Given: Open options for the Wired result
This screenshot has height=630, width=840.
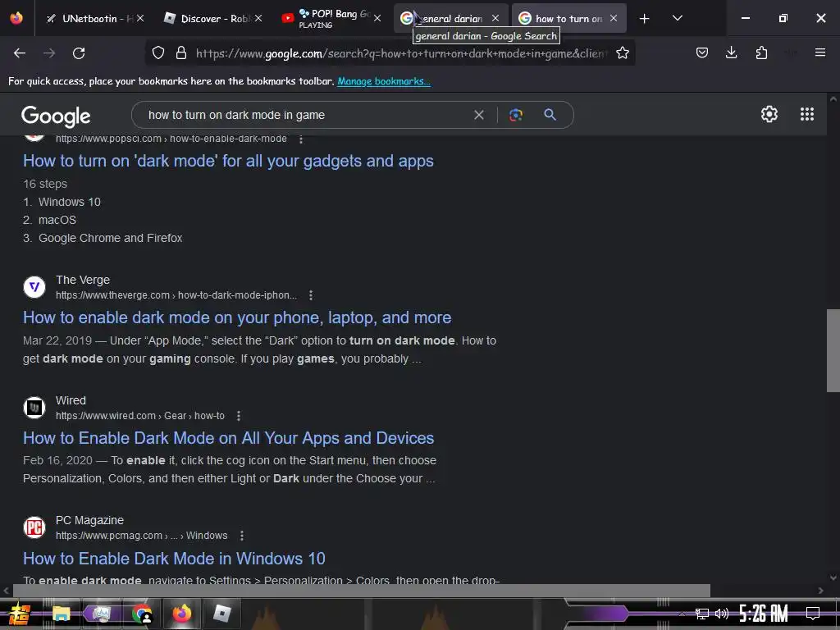Looking at the screenshot, I should (239, 416).
